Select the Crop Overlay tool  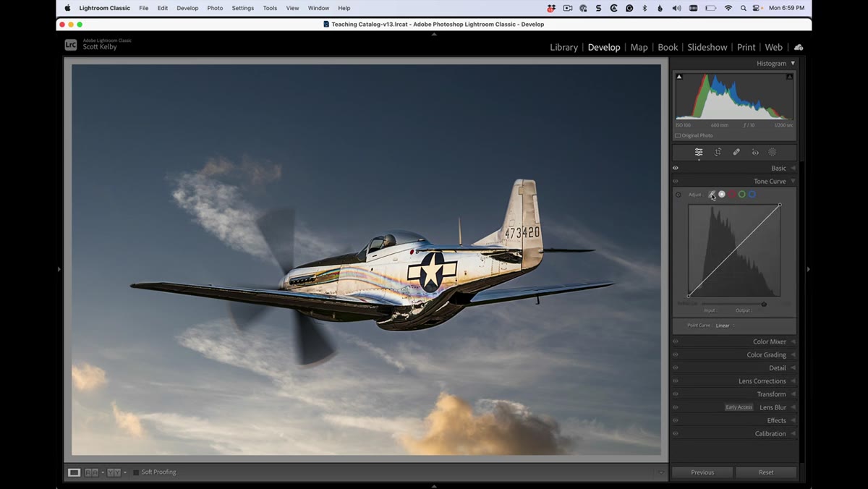click(718, 152)
